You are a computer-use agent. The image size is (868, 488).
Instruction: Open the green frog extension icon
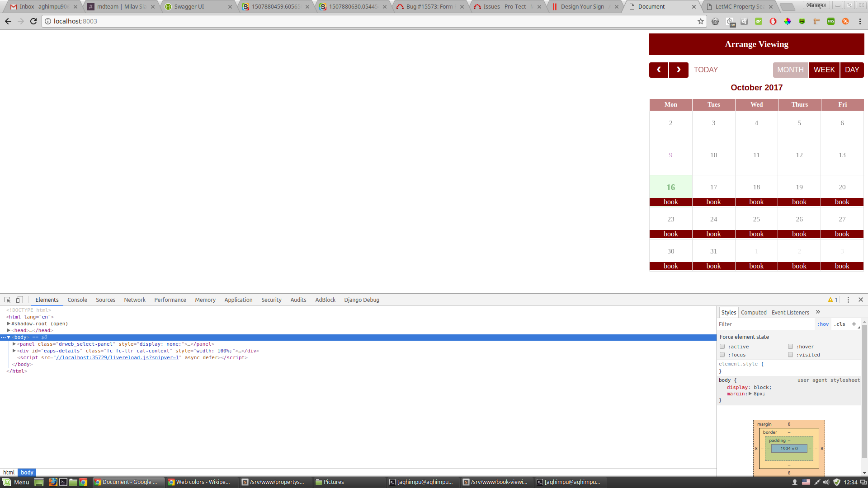(x=802, y=21)
